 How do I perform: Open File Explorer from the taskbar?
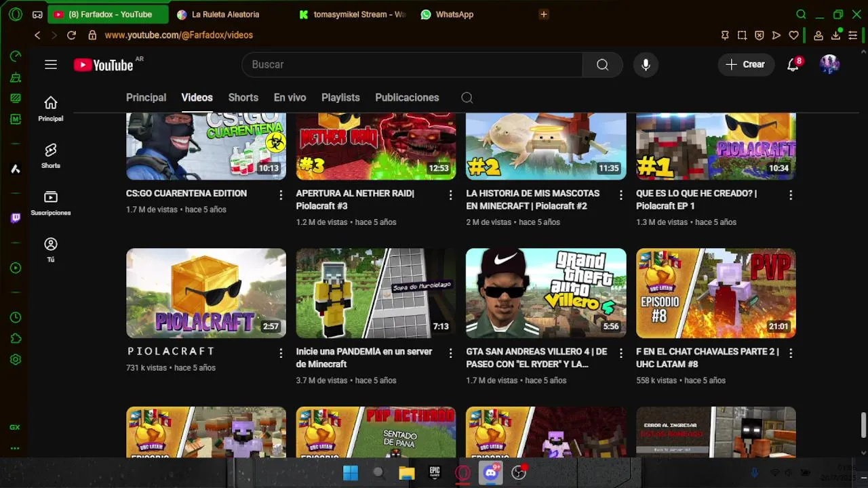click(x=406, y=473)
